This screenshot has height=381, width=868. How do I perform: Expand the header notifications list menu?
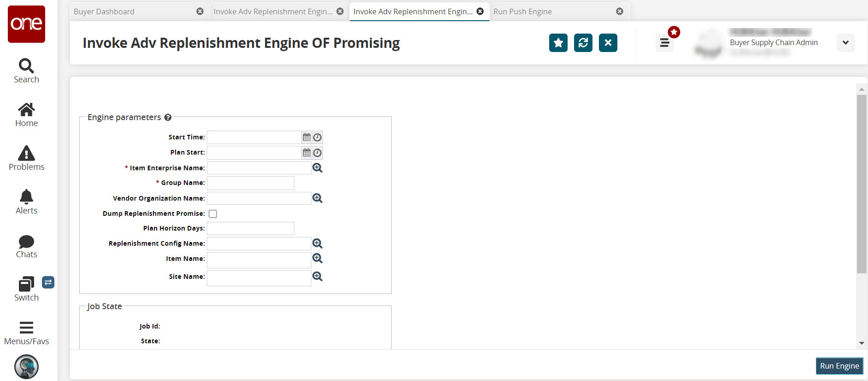pyautogui.click(x=664, y=43)
